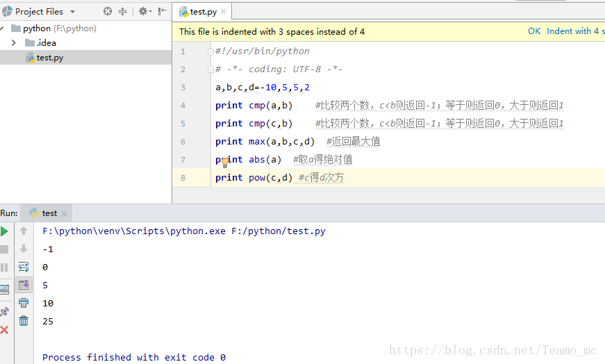This screenshot has width=605, height=364.
Task: Click the Indent with 4 spaces link
Action: point(575,31)
